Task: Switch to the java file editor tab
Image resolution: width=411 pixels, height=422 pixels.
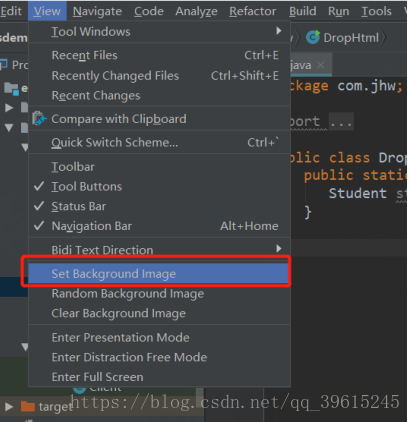Action: click(311, 65)
